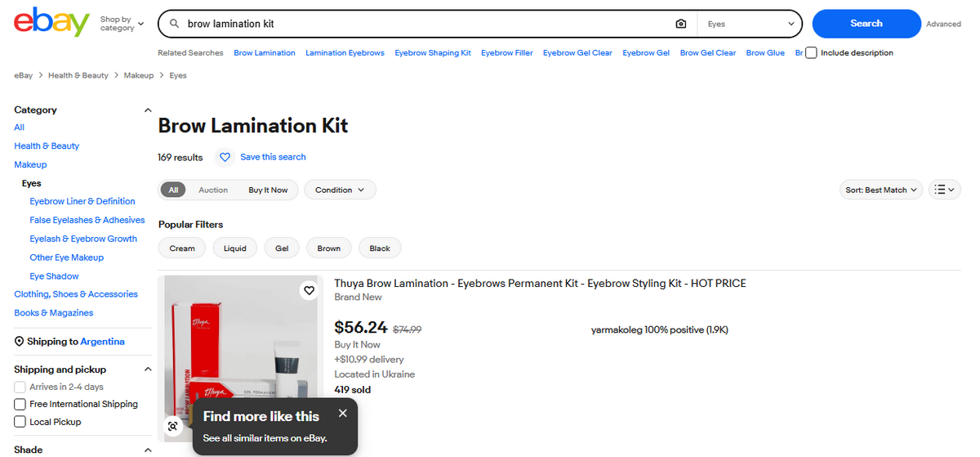Click Eyebrow Gel related search link
The height and width of the screenshot is (457, 980).
(x=646, y=52)
